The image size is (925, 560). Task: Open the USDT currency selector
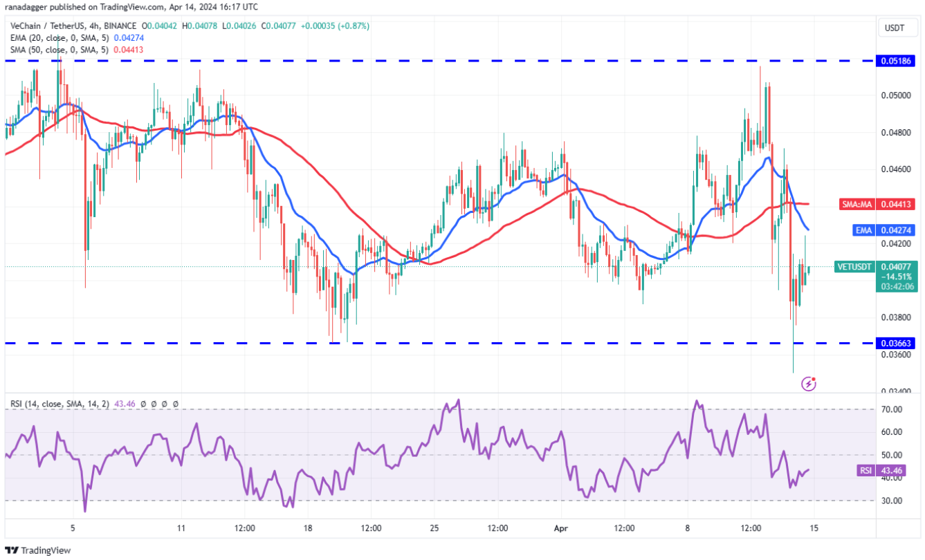click(896, 28)
